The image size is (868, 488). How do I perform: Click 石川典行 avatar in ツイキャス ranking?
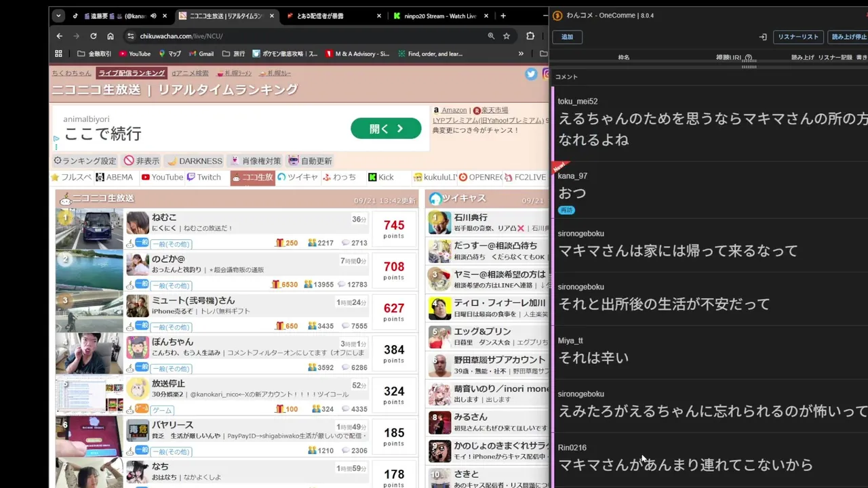tap(439, 222)
